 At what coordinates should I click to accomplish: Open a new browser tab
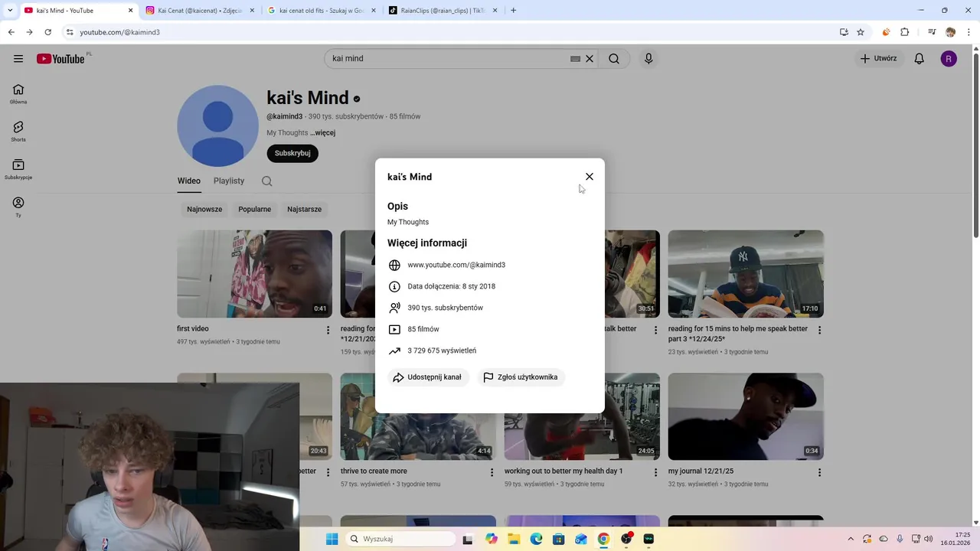(x=513, y=11)
